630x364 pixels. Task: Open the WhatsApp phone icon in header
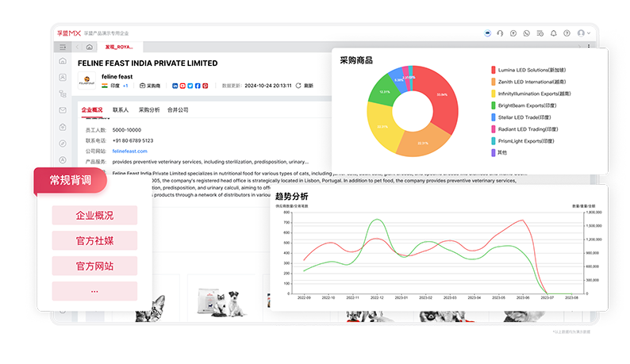(527, 33)
